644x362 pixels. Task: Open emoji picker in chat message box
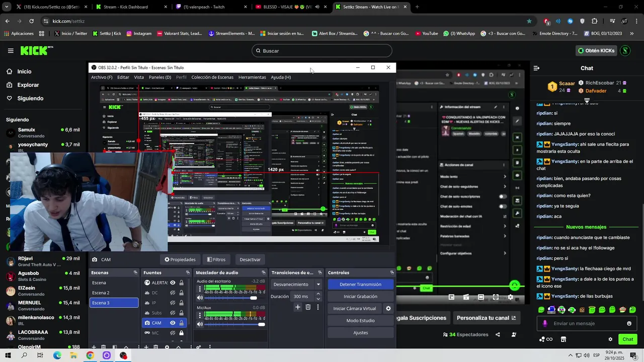629,323
